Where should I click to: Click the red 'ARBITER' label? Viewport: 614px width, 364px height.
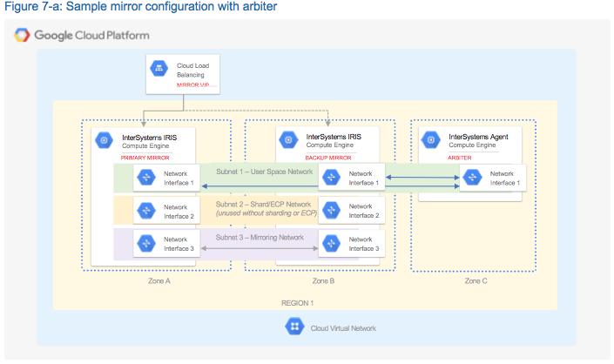[x=459, y=158]
